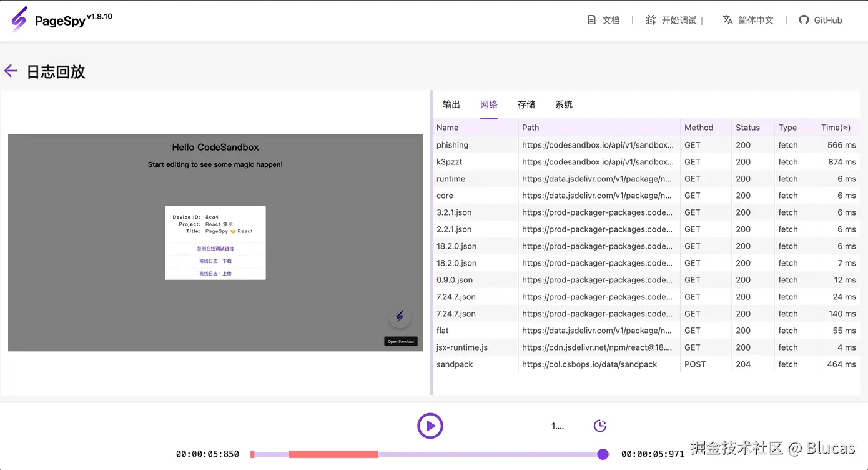868x470 pixels.
Task: Click the translate icon beside 简体中文
Action: (x=727, y=20)
